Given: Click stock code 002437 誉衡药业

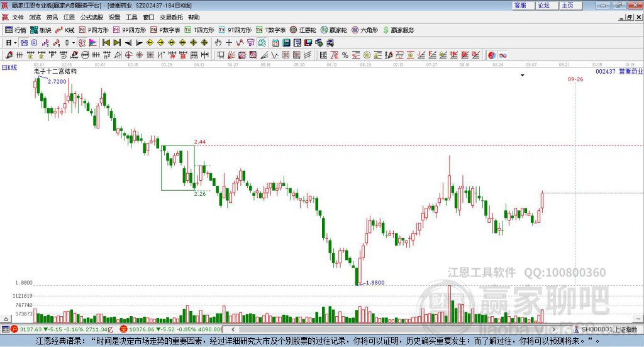Looking at the screenshot, I should click(619, 72).
